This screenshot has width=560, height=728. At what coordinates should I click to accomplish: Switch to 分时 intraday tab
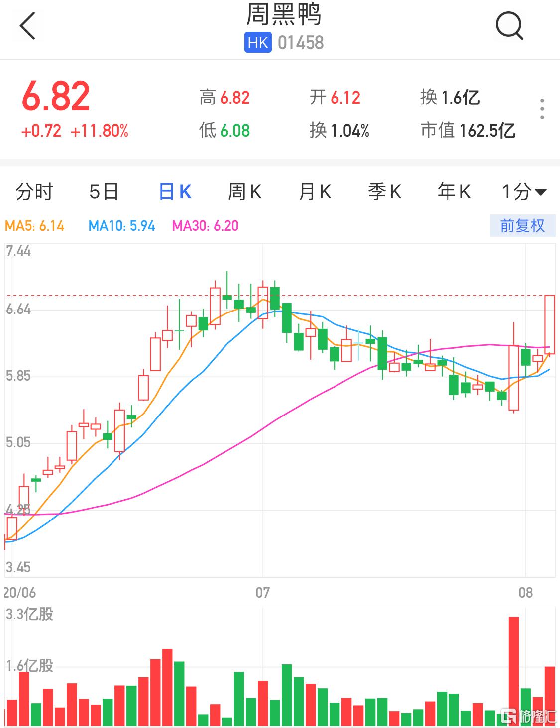coord(34,192)
